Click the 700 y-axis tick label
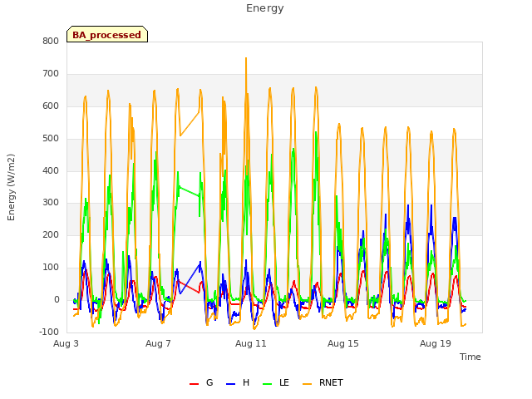Screen dimensions: 532x399 51,74
